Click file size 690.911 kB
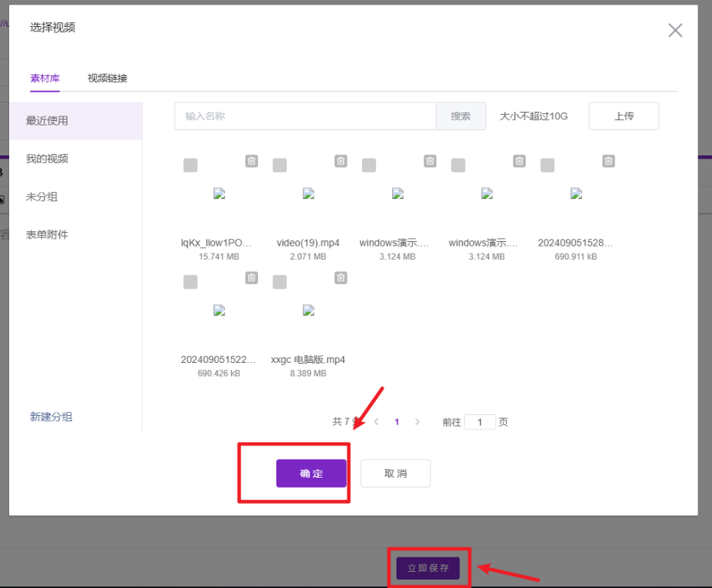 (576, 256)
